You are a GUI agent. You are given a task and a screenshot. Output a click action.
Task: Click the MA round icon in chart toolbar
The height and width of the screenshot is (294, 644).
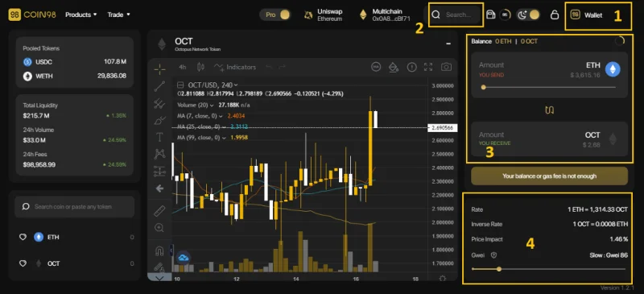[376, 67]
